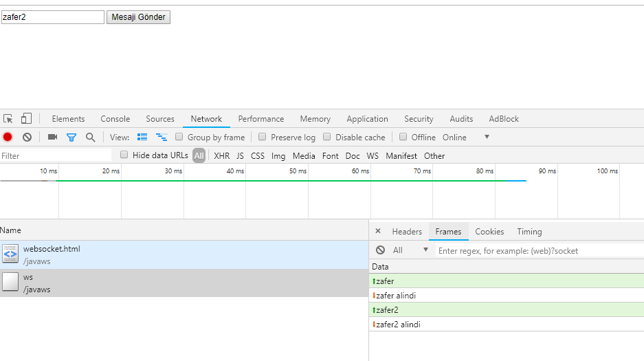The height and width of the screenshot is (361, 644).
Task: Select the Network tab
Action: click(206, 119)
